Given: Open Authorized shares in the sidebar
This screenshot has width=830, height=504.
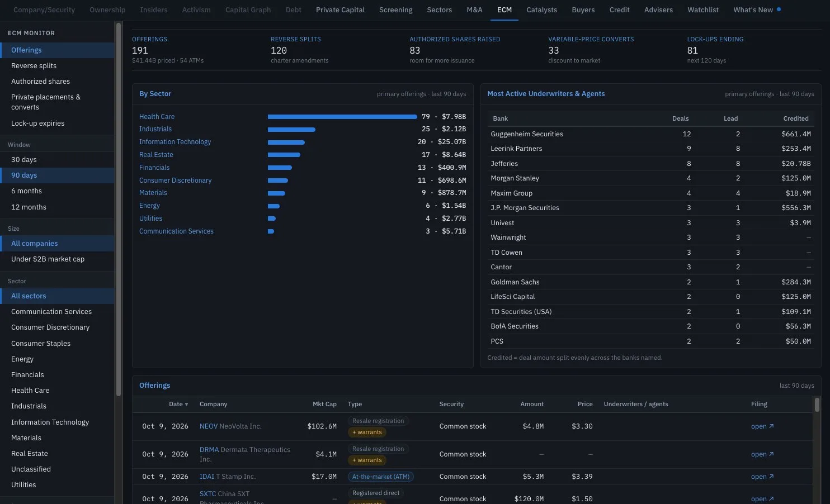Looking at the screenshot, I should click(x=57, y=82).
